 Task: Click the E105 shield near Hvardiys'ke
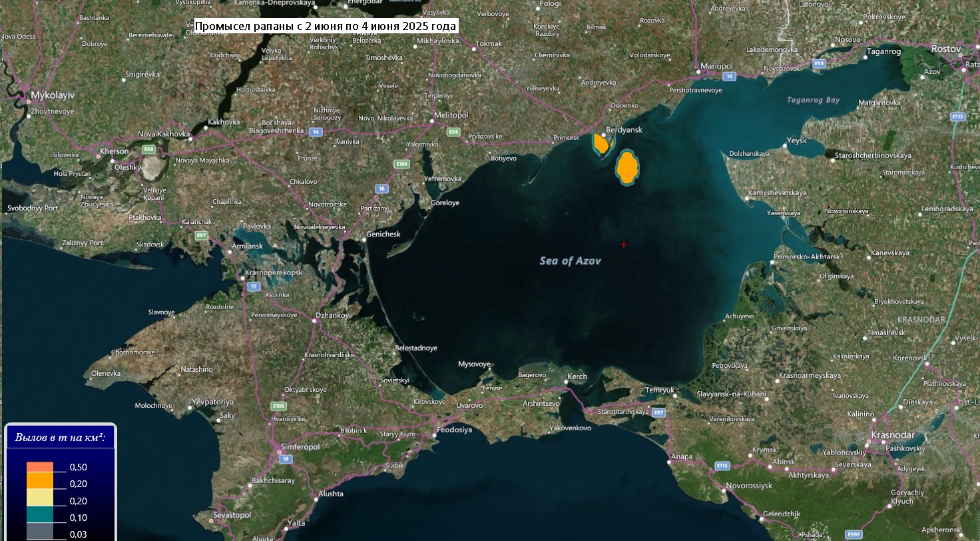[278, 406]
